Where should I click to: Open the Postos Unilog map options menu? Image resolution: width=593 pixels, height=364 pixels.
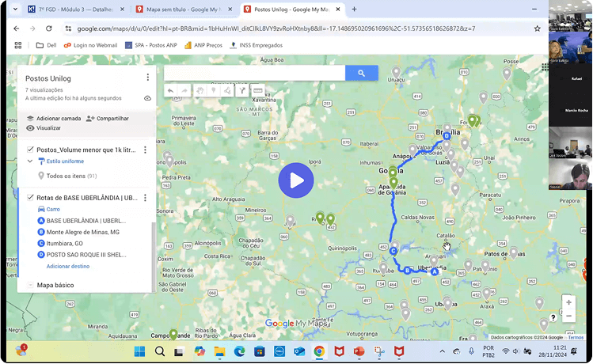point(147,78)
